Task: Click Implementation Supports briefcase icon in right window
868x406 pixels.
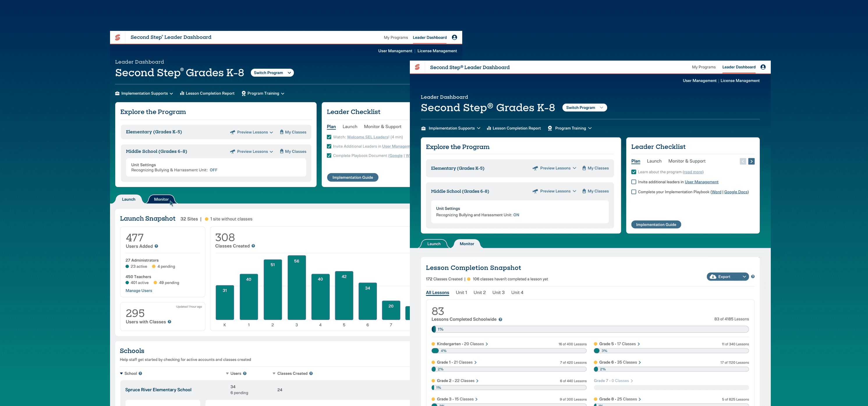Action: (424, 128)
